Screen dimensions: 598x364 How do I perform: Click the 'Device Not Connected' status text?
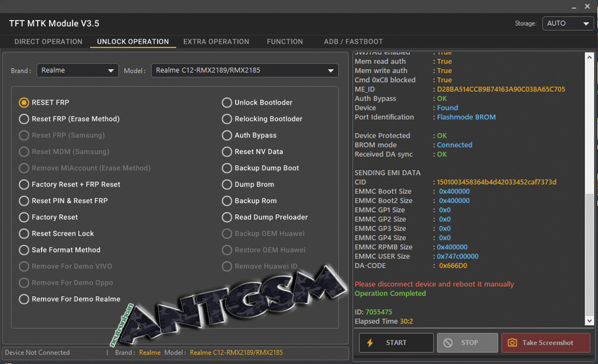click(37, 353)
